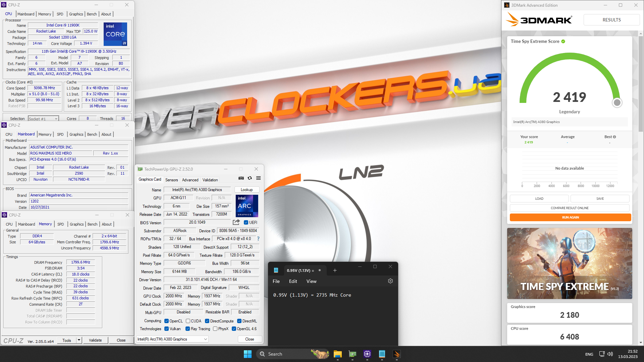Toggle the Vulkan checkbox
The height and width of the screenshot is (362, 644).
pyautogui.click(x=166, y=329)
